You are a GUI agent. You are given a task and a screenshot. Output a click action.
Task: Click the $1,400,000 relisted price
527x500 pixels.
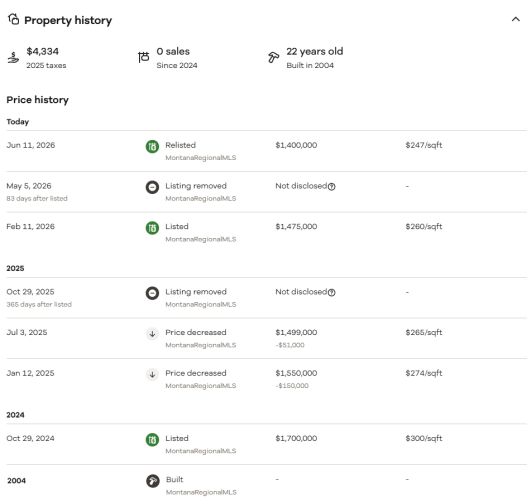(x=296, y=145)
